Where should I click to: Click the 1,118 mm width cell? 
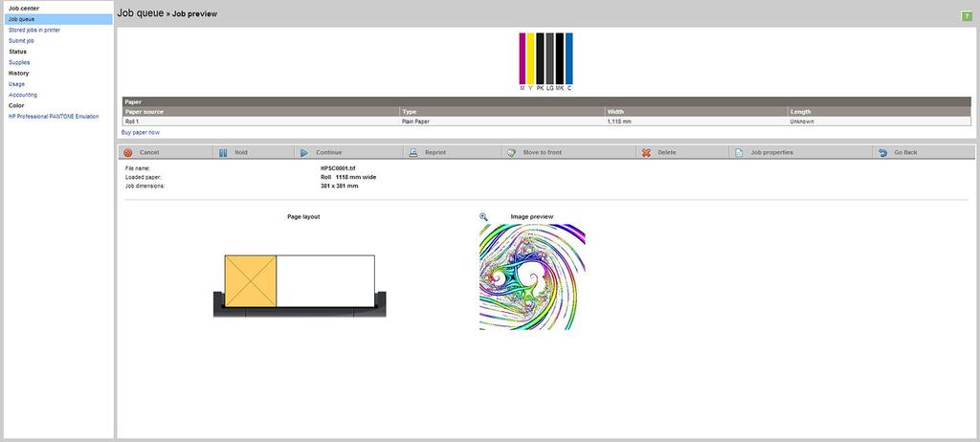(x=697, y=122)
